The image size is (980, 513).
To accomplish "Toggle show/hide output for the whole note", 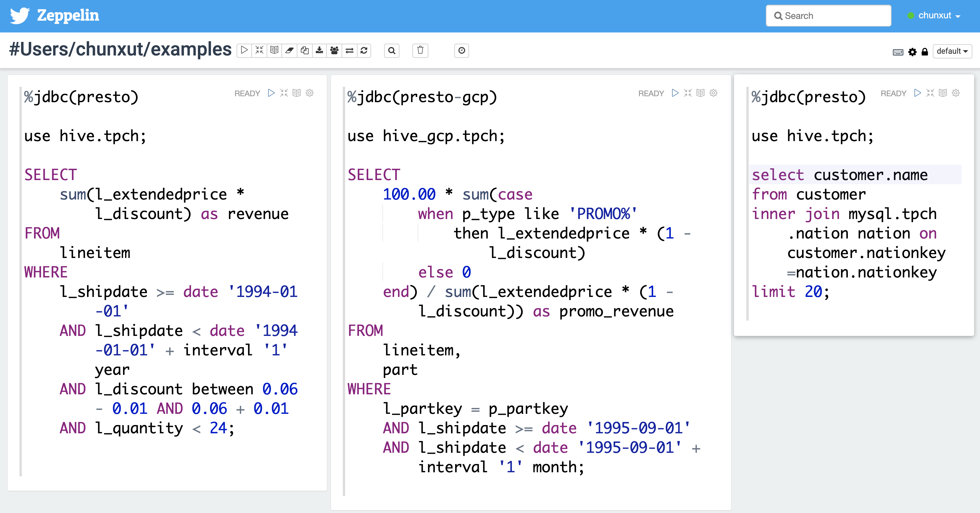I will pos(274,50).
